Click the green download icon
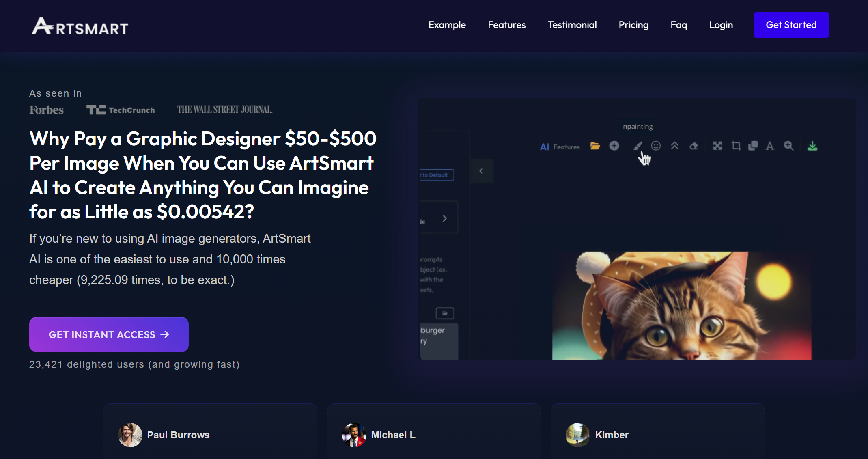The image size is (868, 459). (x=812, y=146)
